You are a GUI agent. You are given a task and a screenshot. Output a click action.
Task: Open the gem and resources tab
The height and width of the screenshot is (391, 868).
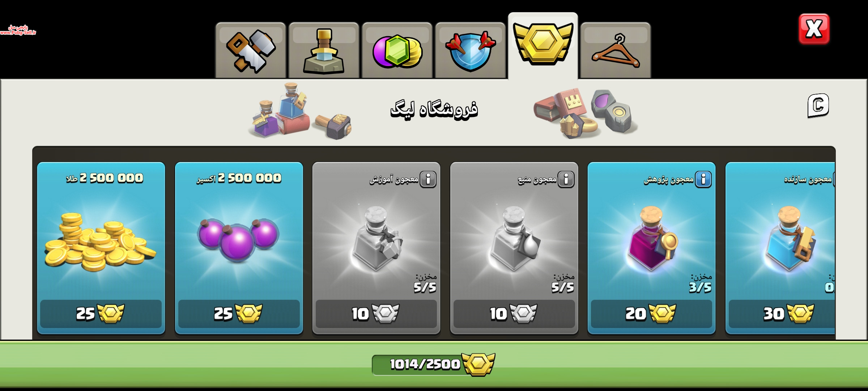tap(397, 50)
